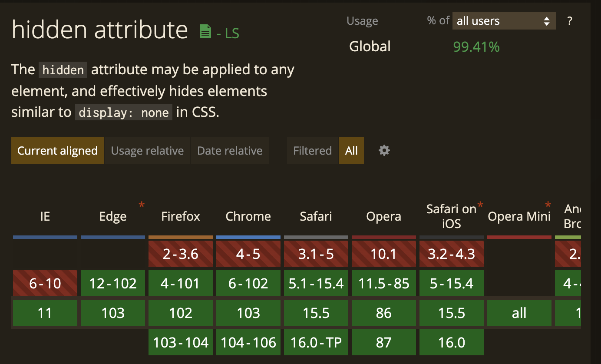Click the 'hidden attribute' title
The width and height of the screenshot is (601, 364).
point(99,30)
